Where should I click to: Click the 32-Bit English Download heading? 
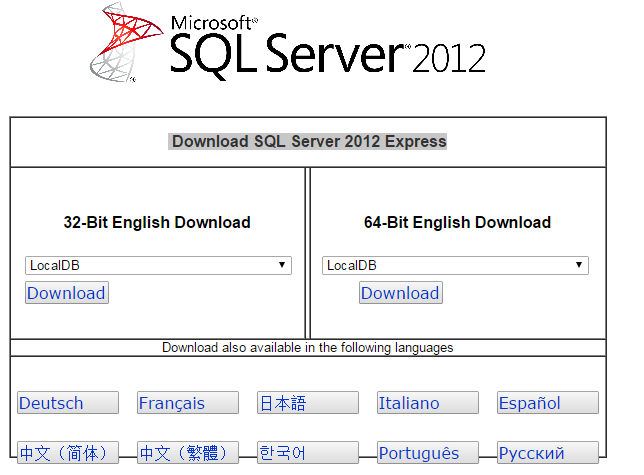(157, 223)
